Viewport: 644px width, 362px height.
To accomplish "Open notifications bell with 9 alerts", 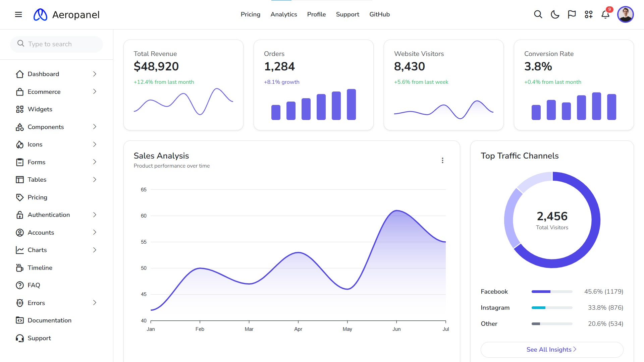I will [605, 14].
